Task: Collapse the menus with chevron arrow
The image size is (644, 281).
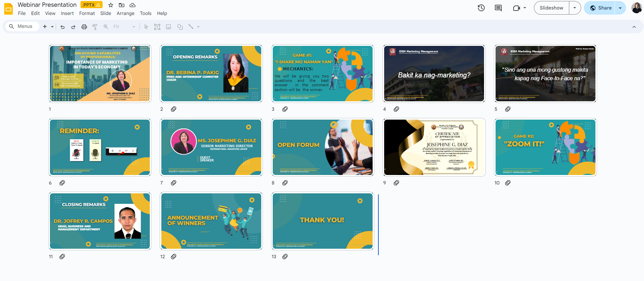Action: pyautogui.click(x=634, y=27)
